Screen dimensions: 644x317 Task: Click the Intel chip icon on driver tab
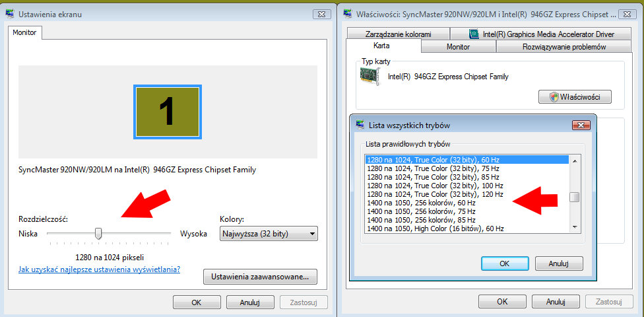click(x=474, y=34)
